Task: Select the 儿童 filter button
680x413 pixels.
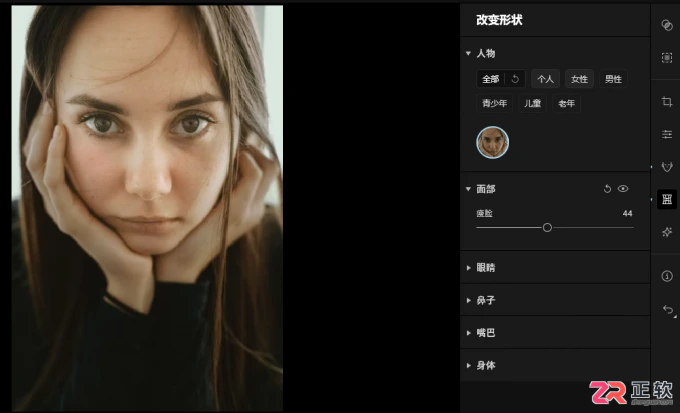Action: [533, 103]
